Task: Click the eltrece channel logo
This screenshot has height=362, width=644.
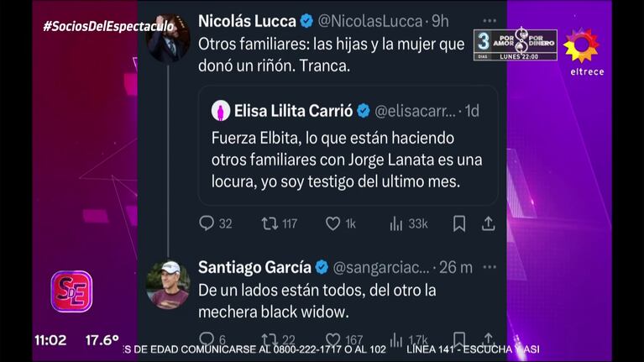Action: pos(581,50)
